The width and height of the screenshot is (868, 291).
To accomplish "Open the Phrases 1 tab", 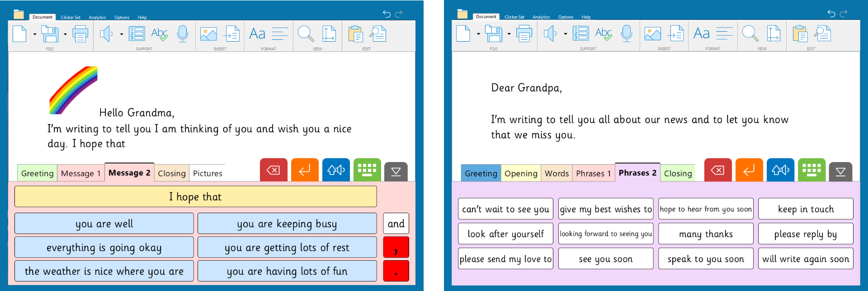I will (x=593, y=173).
